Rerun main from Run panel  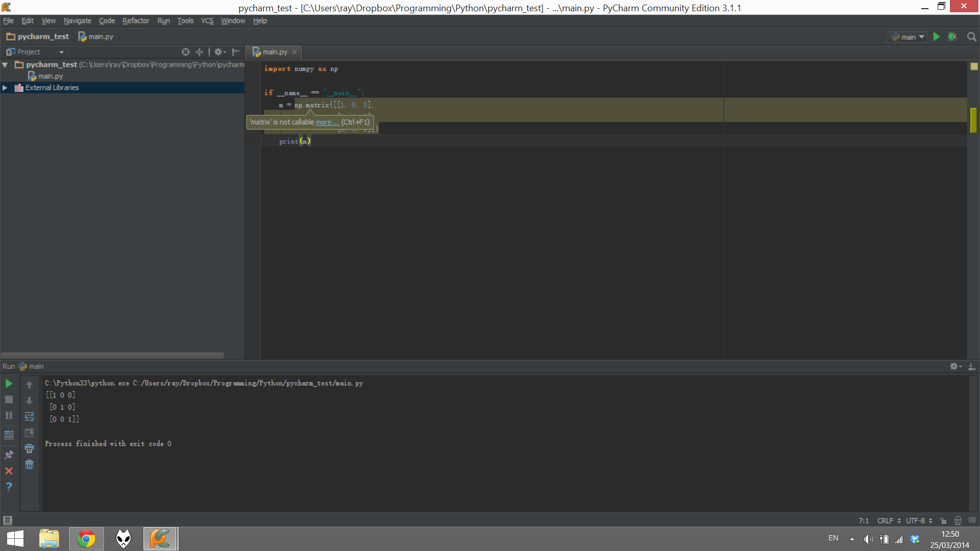click(9, 383)
